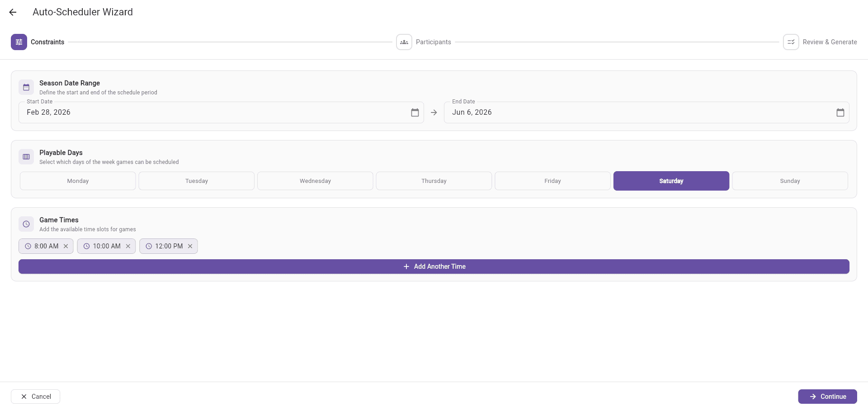The width and height of the screenshot is (868, 411).
Task: Click the Season Date Range calendar icon
Action: click(26, 87)
